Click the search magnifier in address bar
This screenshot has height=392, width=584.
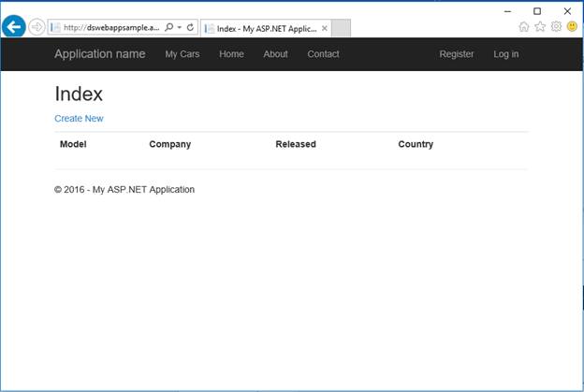pyautogui.click(x=168, y=27)
